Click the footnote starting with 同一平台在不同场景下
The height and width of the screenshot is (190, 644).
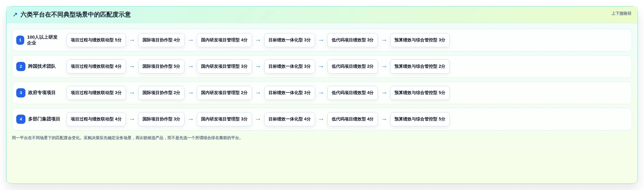[x=128, y=138]
